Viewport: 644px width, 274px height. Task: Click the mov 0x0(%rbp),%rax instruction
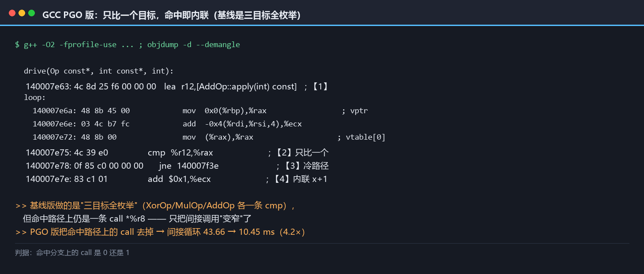(225, 111)
